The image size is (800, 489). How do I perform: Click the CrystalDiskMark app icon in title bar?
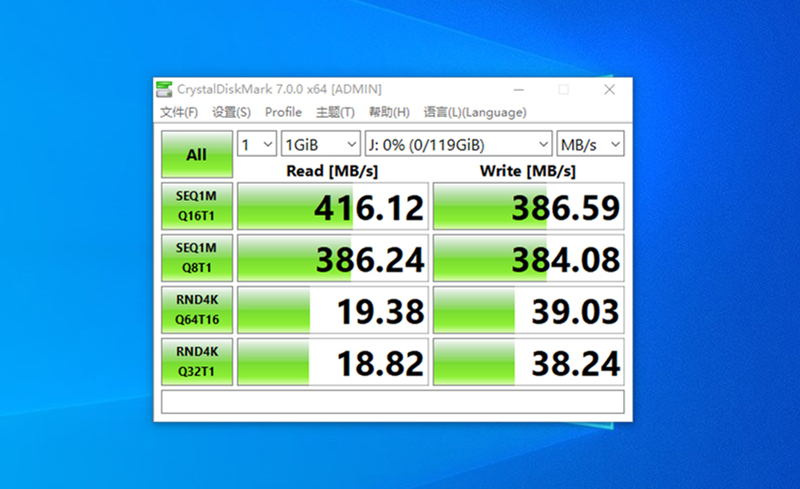164,89
